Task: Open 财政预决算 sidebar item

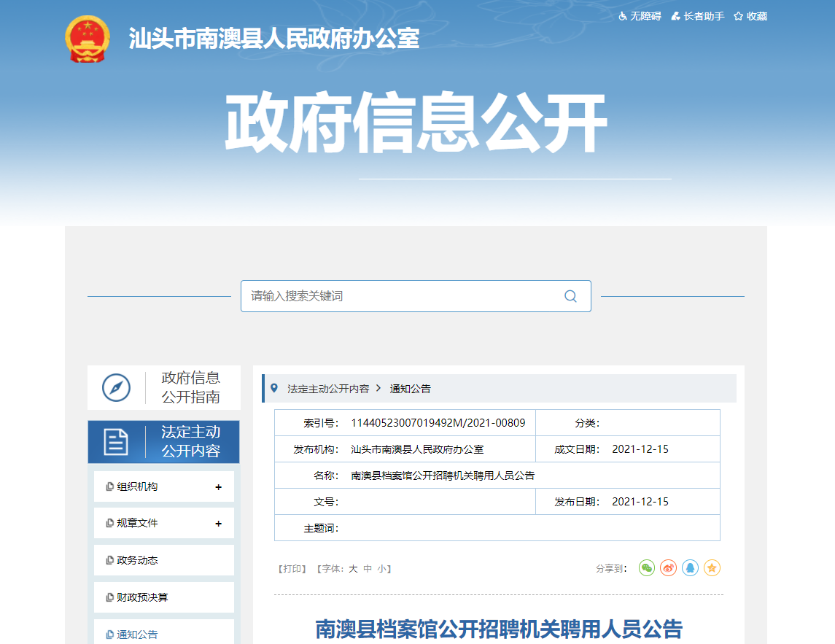Action: pyautogui.click(x=142, y=597)
